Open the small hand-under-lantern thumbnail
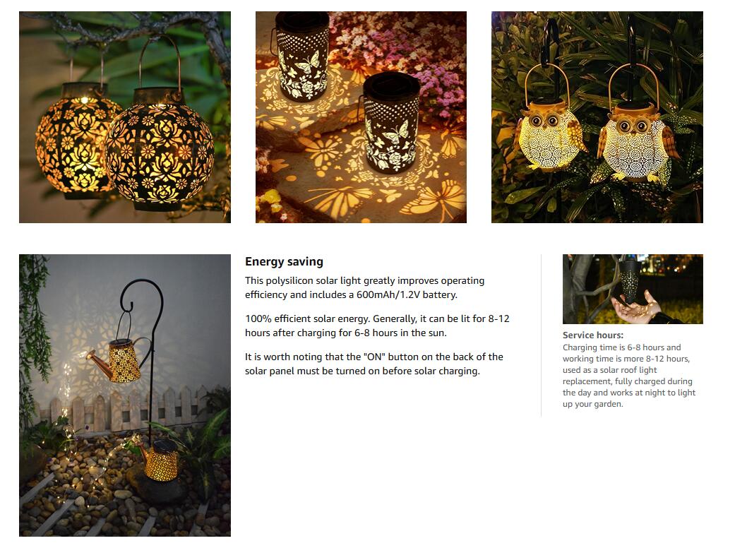 click(x=633, y=289)
